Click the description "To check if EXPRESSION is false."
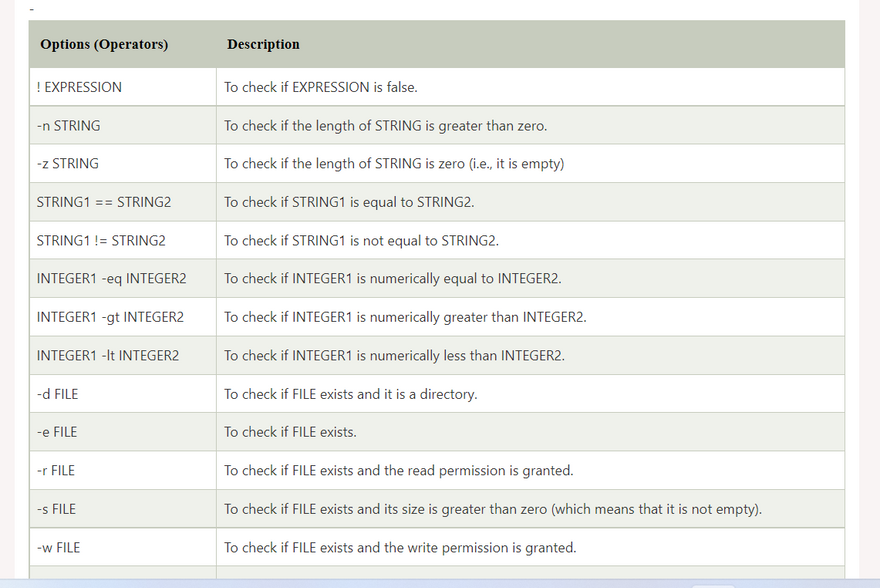 321,87
